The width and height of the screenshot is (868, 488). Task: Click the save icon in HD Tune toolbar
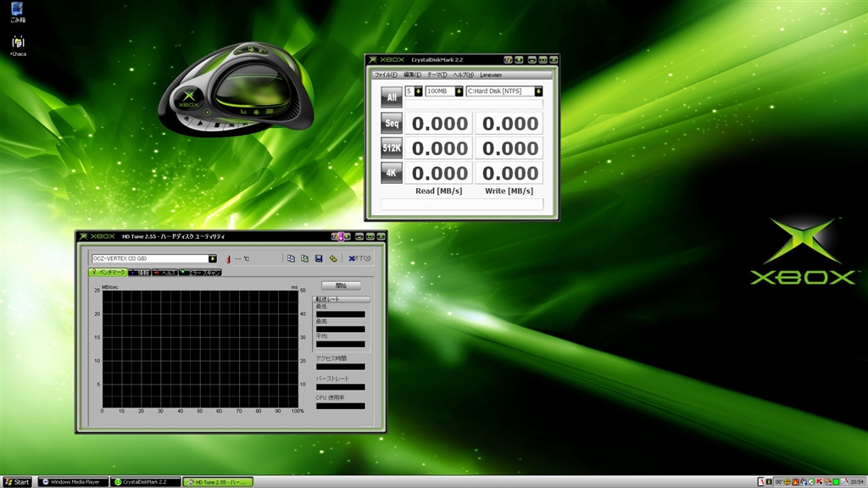pyautogui.click(x=319, y=258)
